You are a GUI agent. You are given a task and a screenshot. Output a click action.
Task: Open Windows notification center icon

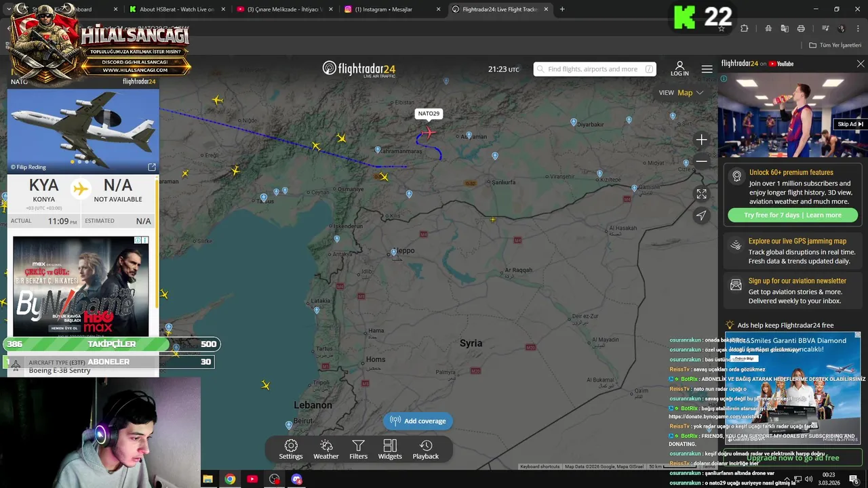tap(854, 479)
